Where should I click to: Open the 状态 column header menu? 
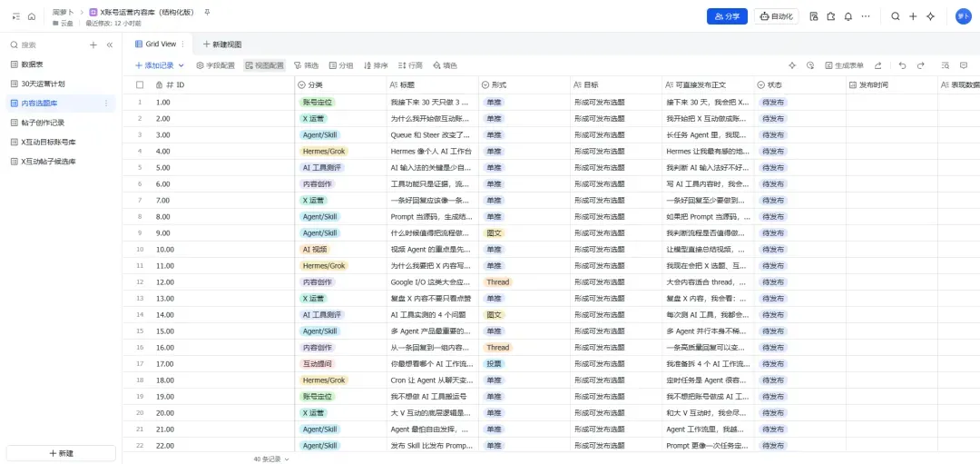(x=800, y=84)
